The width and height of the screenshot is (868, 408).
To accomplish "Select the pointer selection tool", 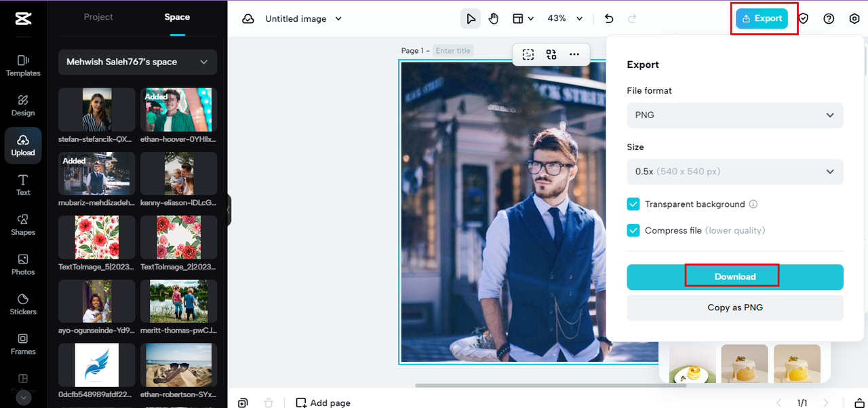I will 470,18.
